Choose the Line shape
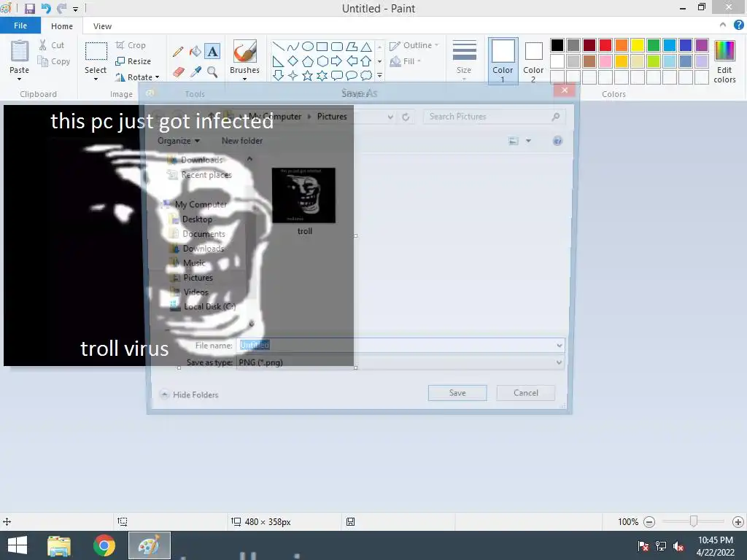This screenshot has width=747, height=560. [x=278, y=46]
